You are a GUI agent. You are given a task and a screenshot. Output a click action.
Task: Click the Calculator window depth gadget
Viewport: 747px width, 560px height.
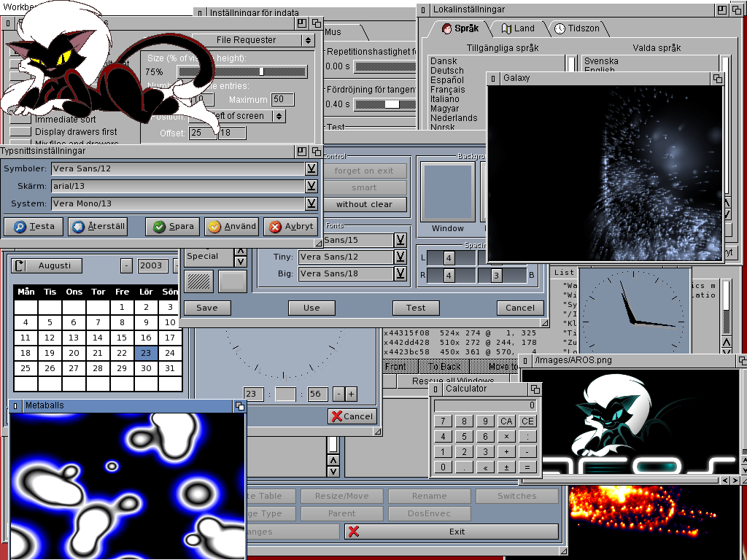coord(535,389)
